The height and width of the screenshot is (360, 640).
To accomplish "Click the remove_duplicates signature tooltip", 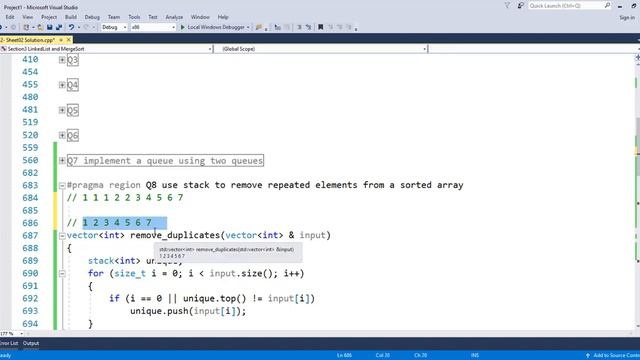I will click(x=228, y=253).
